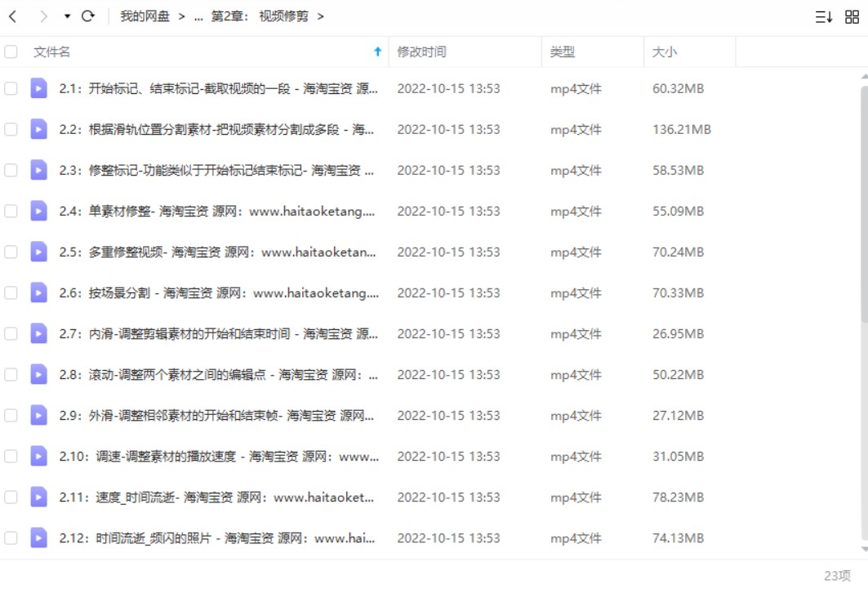Expand the chevron after 我的网盘 breadcrumb
868x589 pixels.
coord(181,16)
